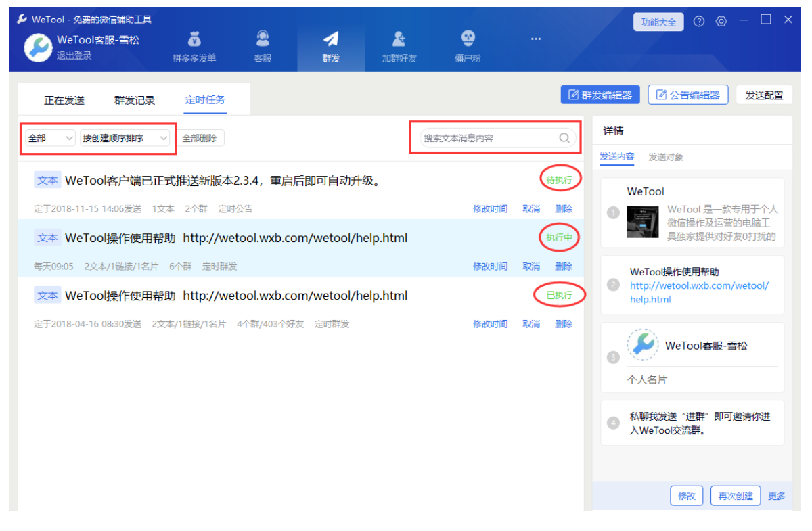
Task: Select the 群发 paper plane icon
Action: pyautogui.click(x=331, y=39)
